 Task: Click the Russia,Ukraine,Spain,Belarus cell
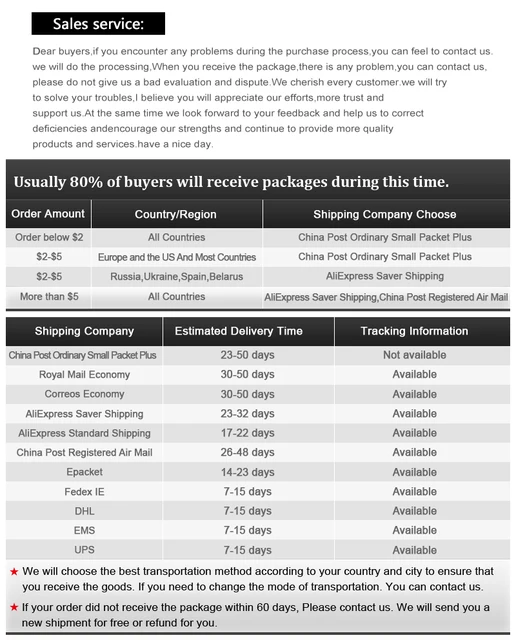point(176,277)
